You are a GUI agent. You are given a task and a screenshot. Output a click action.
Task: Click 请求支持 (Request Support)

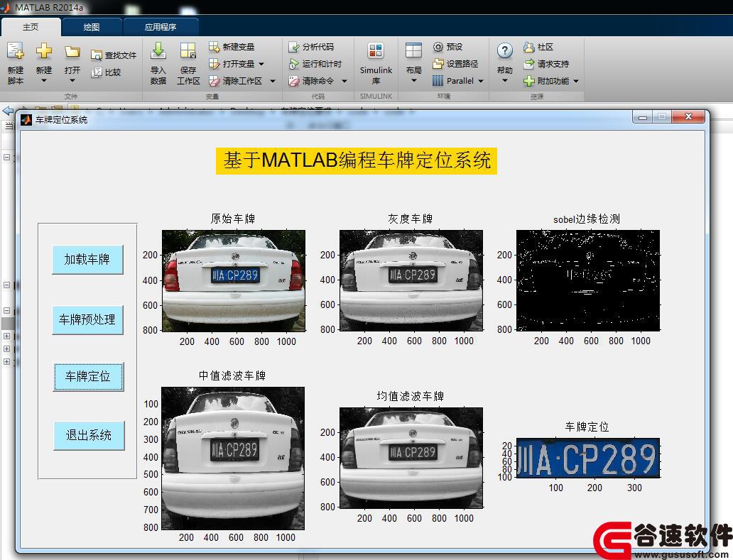click(x=546, y=63)
